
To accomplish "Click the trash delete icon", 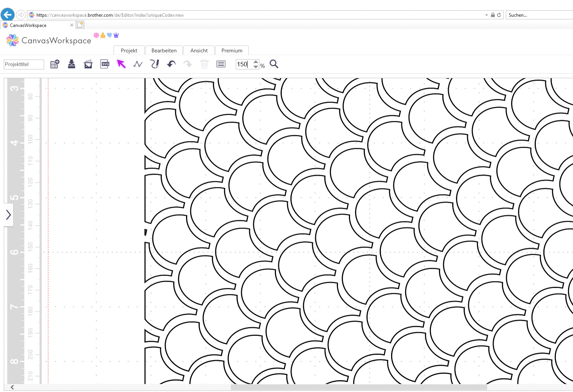I will [204, 64].
